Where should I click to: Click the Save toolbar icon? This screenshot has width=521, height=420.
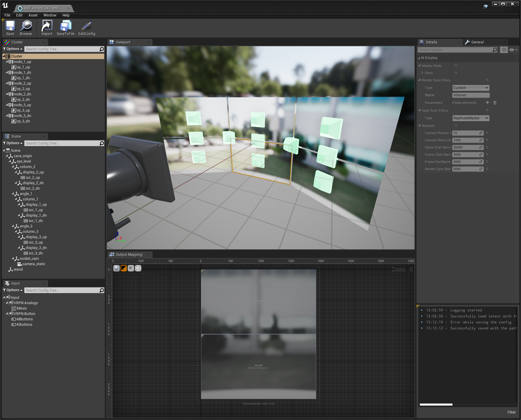pos(10,28)
